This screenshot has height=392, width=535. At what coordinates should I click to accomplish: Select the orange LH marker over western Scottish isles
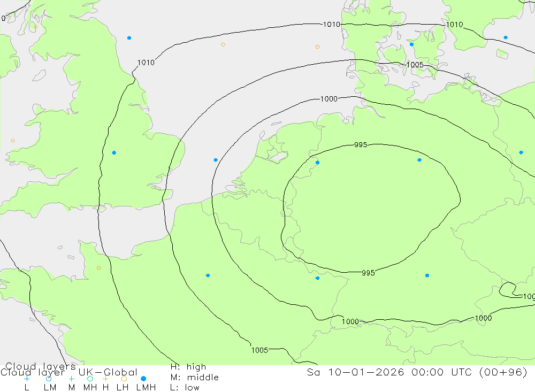click(36, 27)
